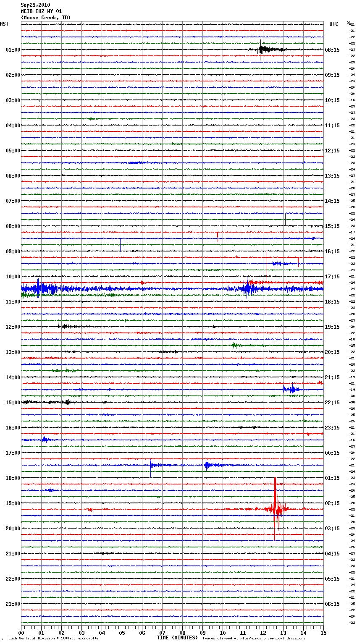Viewport: 357px width, 644px height.
Task: Click the vertical division scale note at the bottom
Action: coord(53,638)
